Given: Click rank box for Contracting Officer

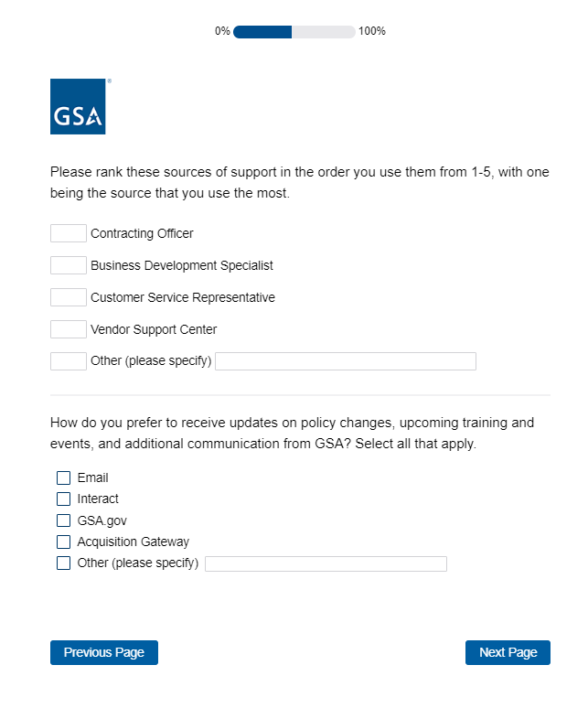Looking at the screenshot, I should click(x=69, y=233).
